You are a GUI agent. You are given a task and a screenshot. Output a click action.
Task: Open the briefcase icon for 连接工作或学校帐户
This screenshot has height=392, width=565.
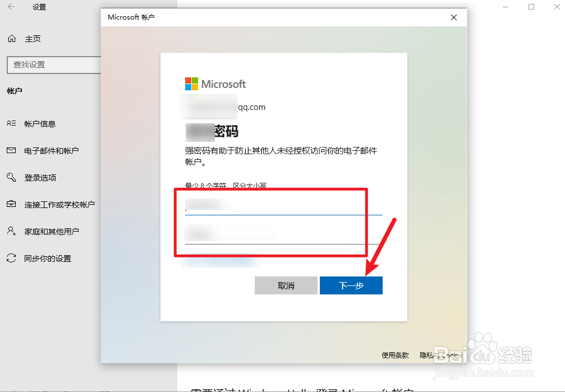(11, 204)
